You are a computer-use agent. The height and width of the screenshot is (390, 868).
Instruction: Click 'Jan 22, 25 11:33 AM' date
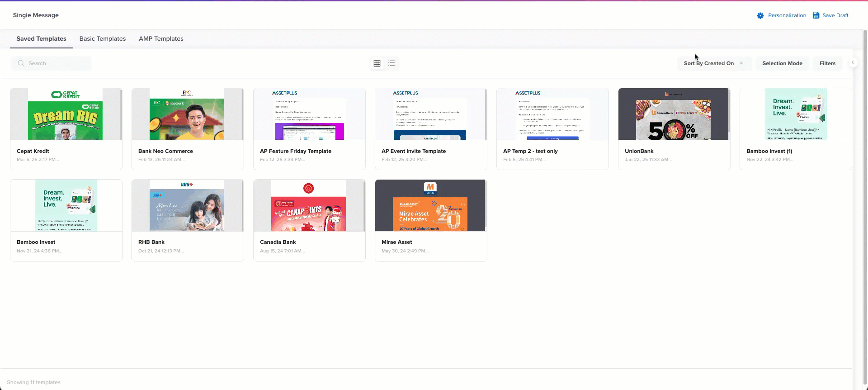point(648,160)
